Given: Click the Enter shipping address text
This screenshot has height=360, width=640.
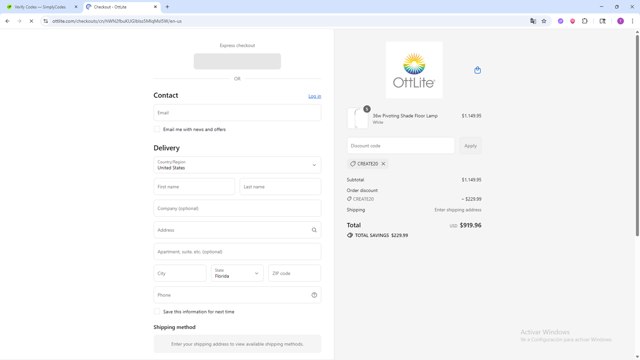Looking at the screenshot, I should coord(458,210).
